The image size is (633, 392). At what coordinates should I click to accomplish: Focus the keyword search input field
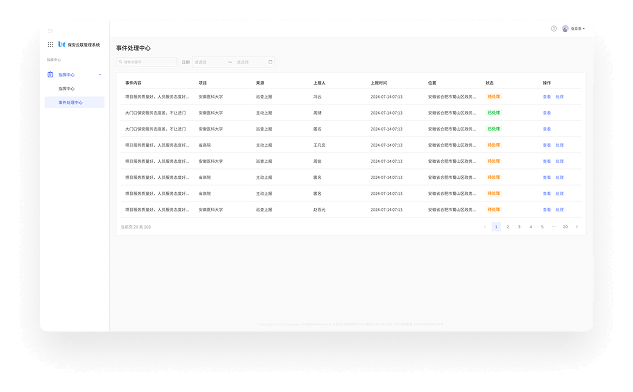147,62
